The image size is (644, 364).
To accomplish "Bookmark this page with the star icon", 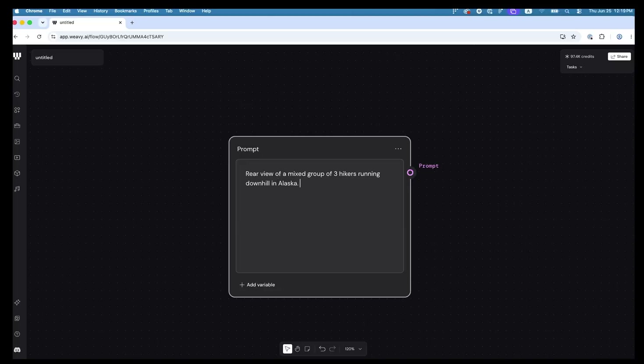I will click(x=573, y=37).
